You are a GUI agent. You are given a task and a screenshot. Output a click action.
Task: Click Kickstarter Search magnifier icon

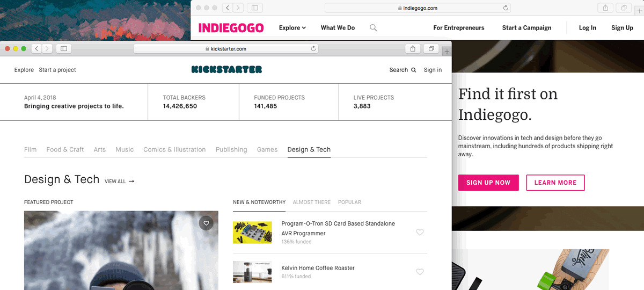click(x=413, y=70)
